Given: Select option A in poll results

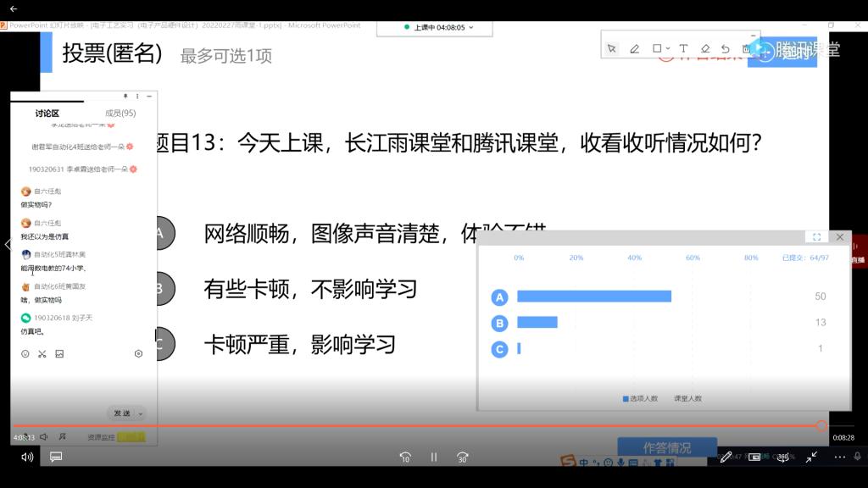Looking at the screenshot, I should click(x=499, y=297).
